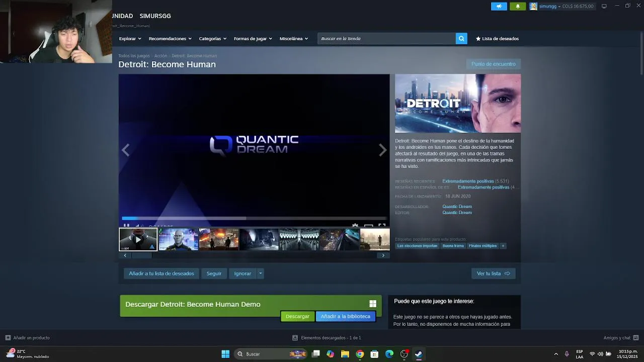Expand the Explorar menu
This screenshot has width=644, height=362.
coord(130,39)
